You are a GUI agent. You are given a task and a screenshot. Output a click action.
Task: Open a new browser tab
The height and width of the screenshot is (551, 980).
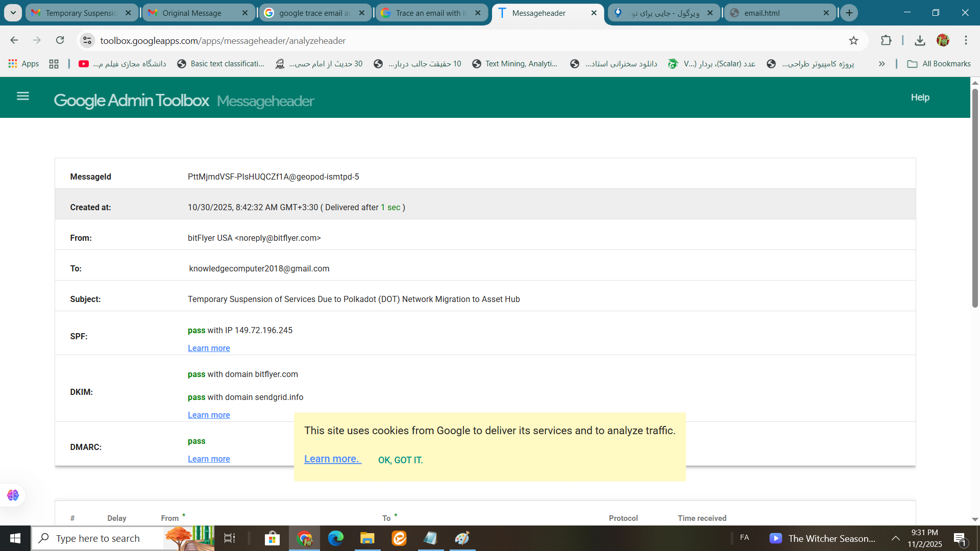tap(849, 13)
